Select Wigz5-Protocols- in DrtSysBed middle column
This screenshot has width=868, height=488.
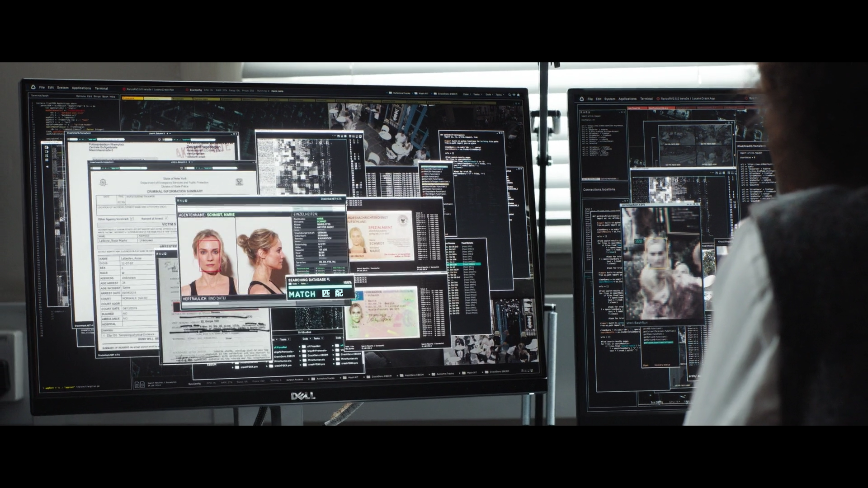pyautogui.click(x=317, y=351)
